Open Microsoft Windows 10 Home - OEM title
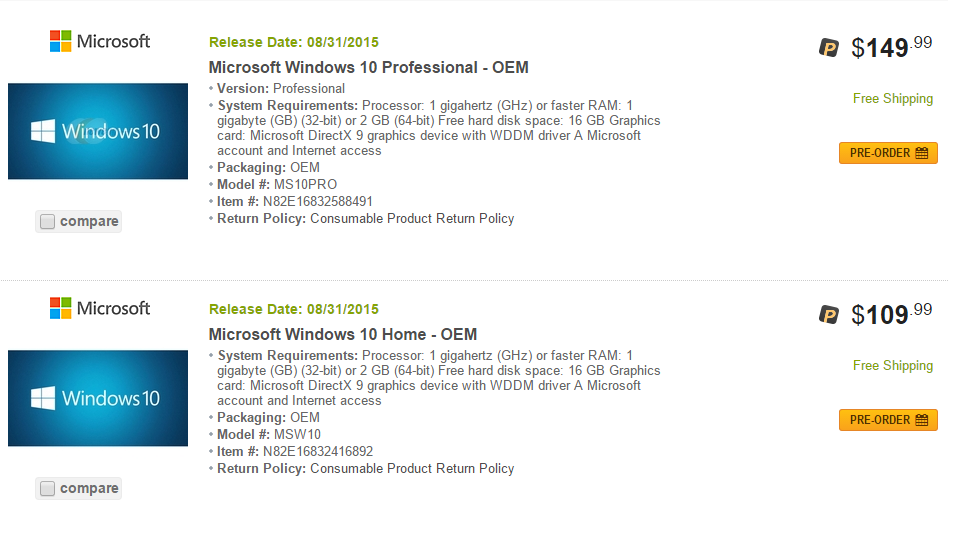This screenshot has height=538, width=955. tap(343, 334)
